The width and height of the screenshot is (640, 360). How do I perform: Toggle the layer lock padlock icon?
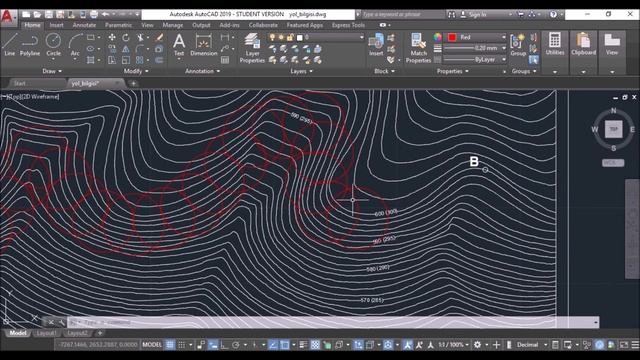tap(290, 38)
